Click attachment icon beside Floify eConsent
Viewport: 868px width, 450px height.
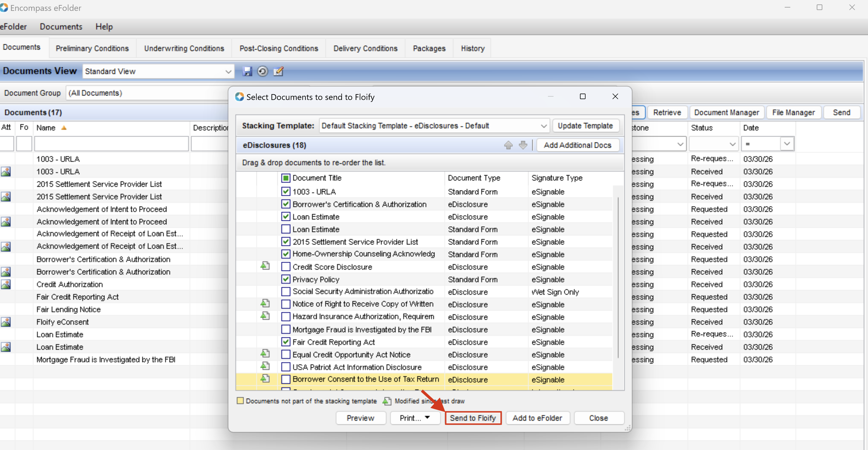tap(5, 322)
